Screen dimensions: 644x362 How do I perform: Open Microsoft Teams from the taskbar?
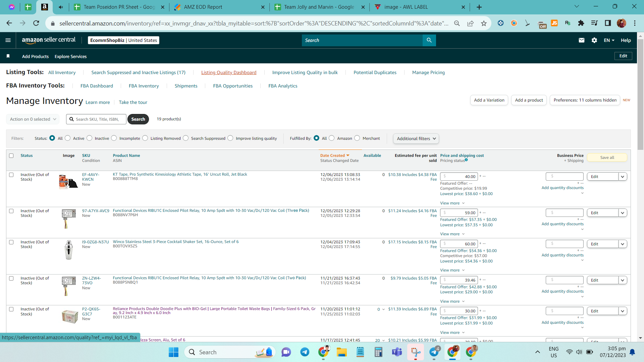click(x=397, y=352)
